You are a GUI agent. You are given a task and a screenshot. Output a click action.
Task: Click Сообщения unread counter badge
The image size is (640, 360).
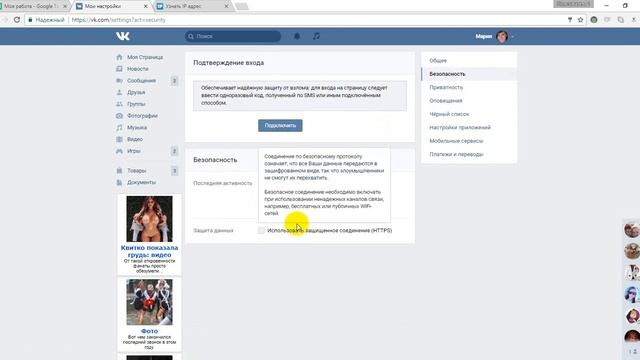tap(174, 81)
